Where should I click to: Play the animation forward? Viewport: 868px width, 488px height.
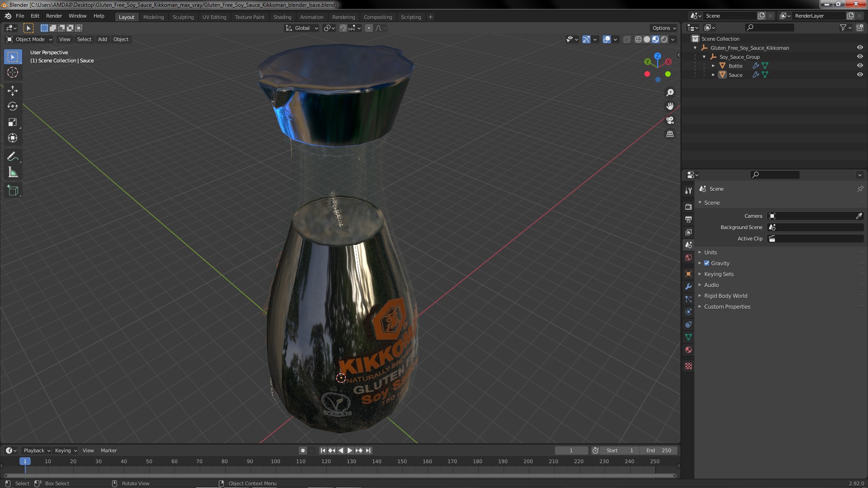349,450
